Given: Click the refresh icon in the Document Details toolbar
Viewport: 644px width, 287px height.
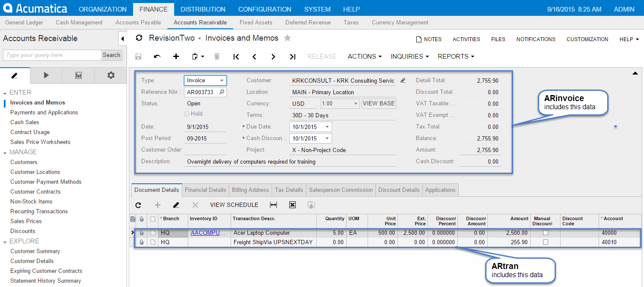Looking at the screenshot, I should 138,205.
